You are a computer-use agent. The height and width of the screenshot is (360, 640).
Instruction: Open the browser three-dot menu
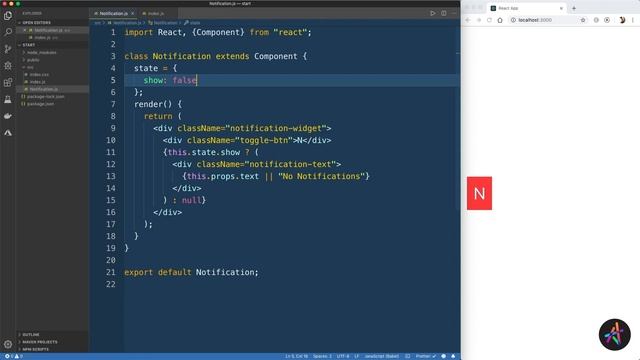[633, 20]
